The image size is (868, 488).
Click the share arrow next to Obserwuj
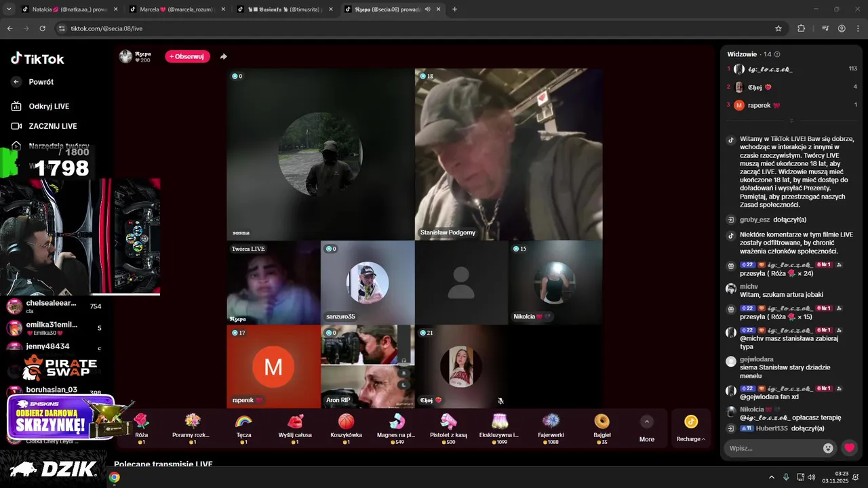[224, 56]
